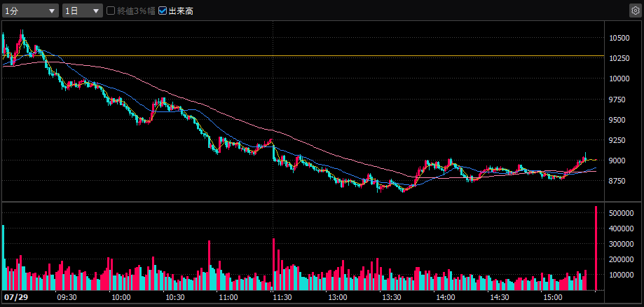Click the 09:30 time axis label

67,297
